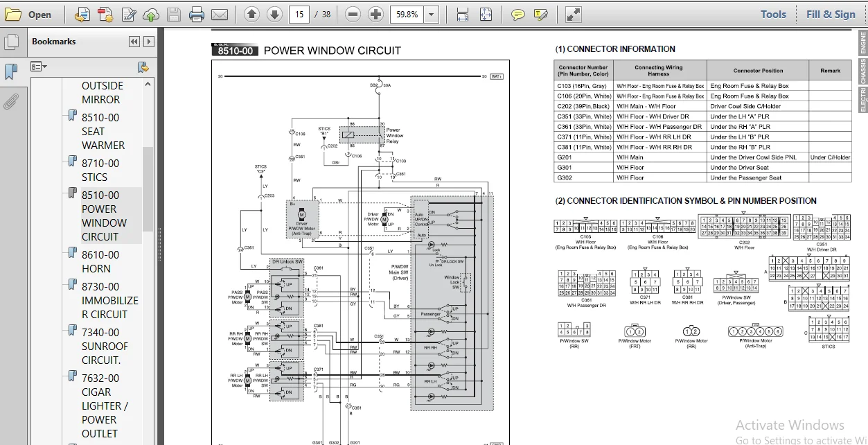868x445 pixels.
Task: Click the bookmark icon beside 8710-00 STICS
Action: [x=72, y=163]
